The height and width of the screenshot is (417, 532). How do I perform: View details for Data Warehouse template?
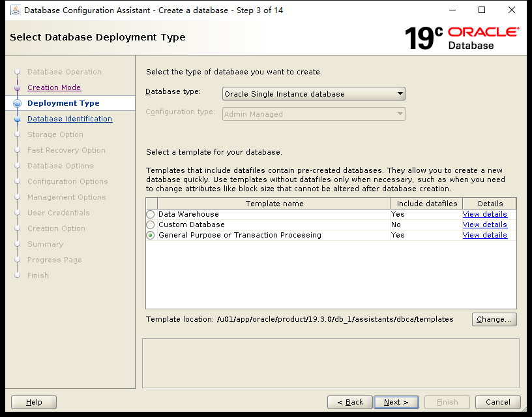pos(485,214)
